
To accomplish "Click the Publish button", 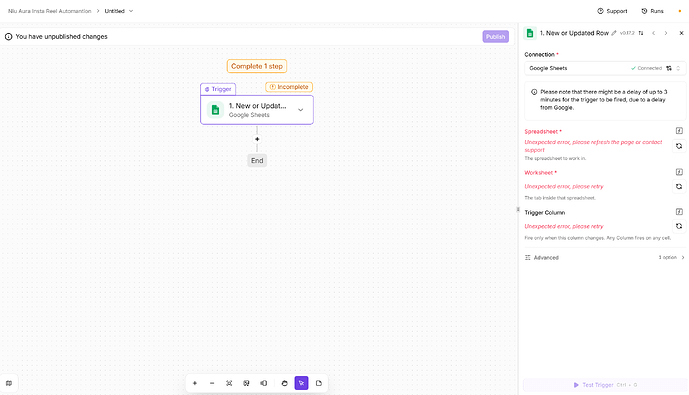I will (495, 36).
